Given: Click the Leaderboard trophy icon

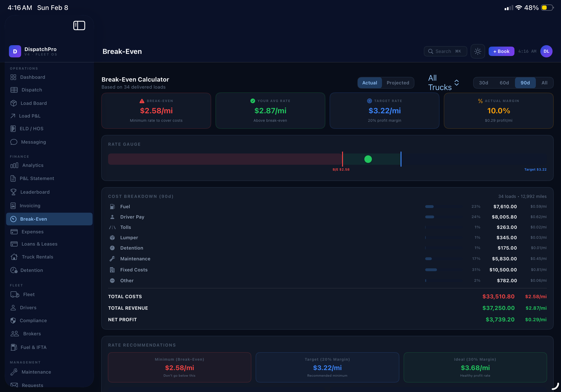Looking at the screenshot, I should click(14, 192).
